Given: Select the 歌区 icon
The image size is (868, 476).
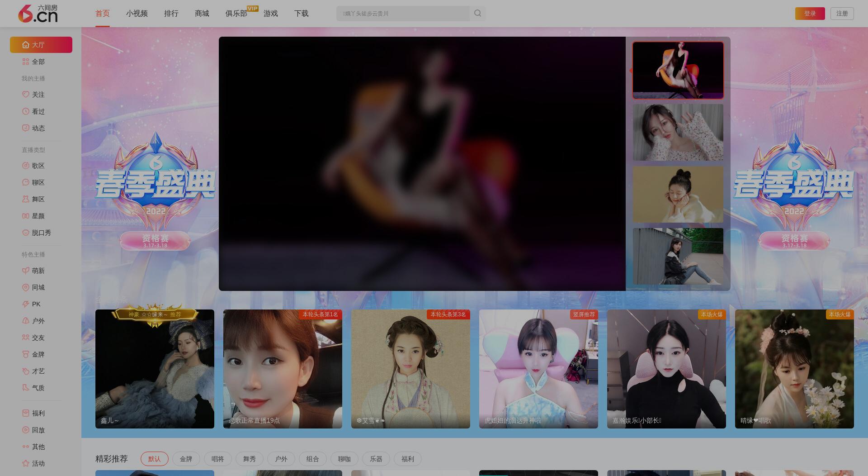Looking at the screenshot, I should click(26, 166).
